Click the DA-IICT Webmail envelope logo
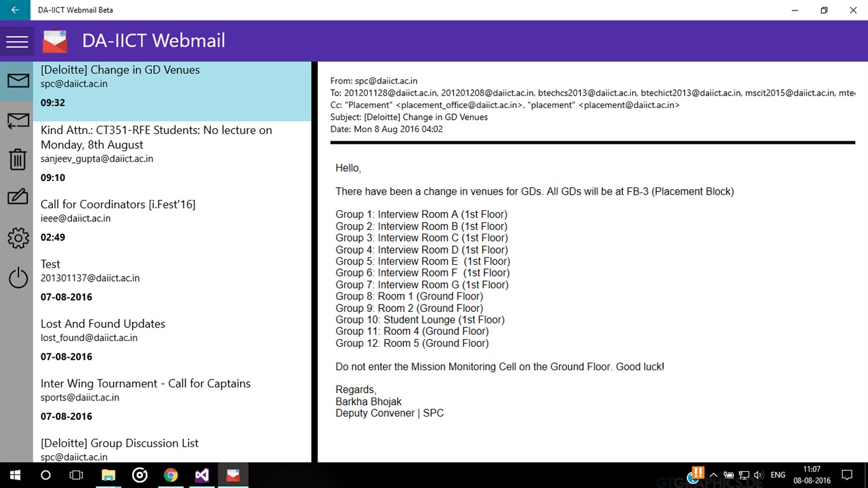The width and height of the screenshot is (868, 488). coord(55,40)
